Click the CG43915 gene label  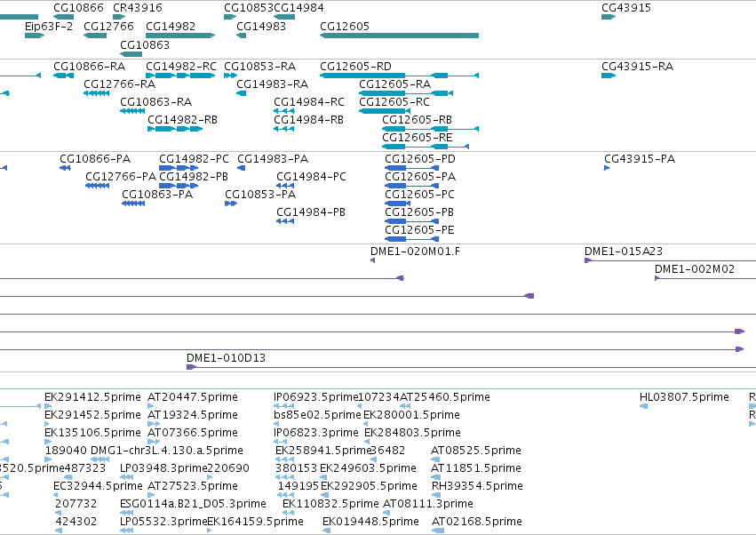pyautogui.click(x=626, y=8)
